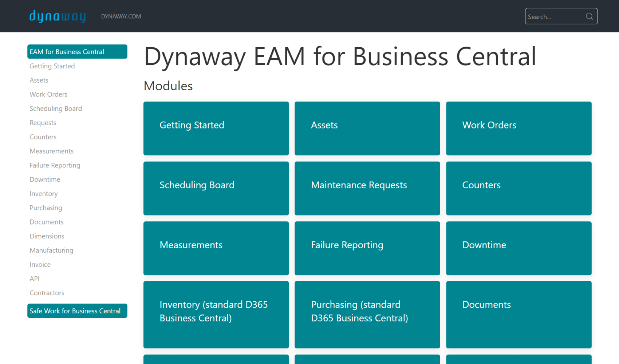Open Dimensions in sidebar

[47, 236]
